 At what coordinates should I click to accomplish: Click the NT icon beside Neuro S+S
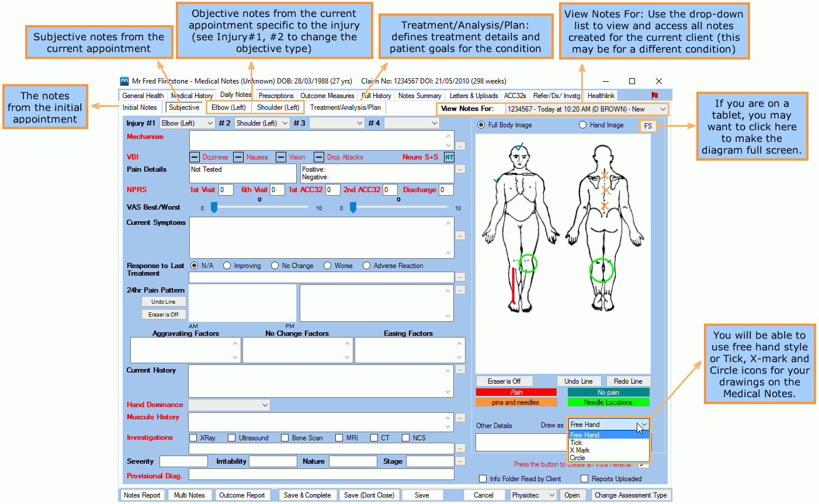coord(449,157)
